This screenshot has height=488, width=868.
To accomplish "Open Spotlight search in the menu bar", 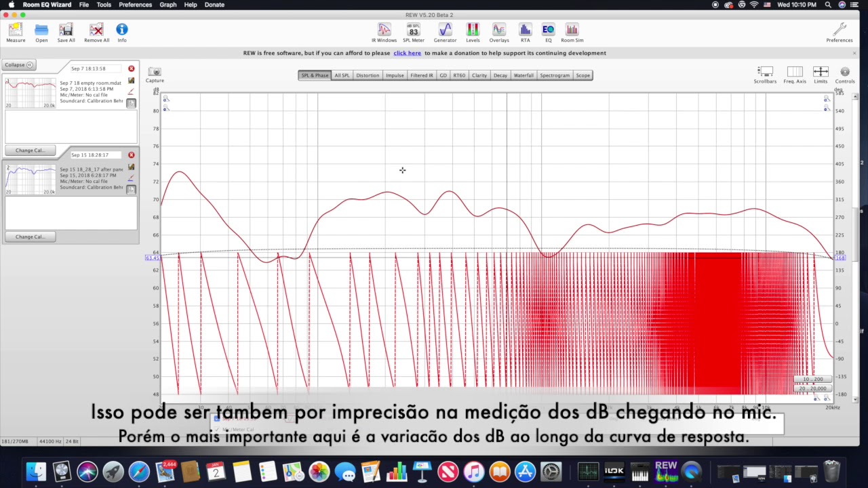I will pyautogui.click(x=828, y=5).
